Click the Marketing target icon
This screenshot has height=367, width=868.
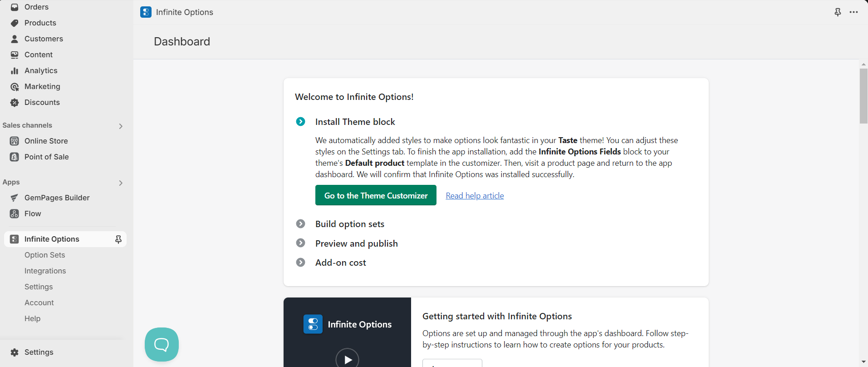(15, 87)
